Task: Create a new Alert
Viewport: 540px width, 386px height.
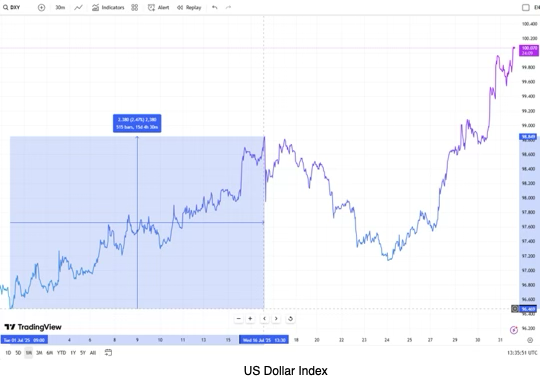Action: pos(159,8)
